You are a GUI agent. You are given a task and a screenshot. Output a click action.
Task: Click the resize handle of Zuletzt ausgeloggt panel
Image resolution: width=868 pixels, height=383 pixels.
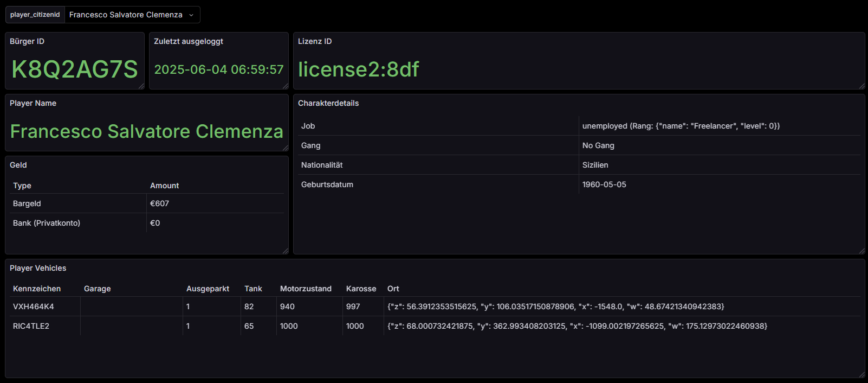(x=286, y=86)
